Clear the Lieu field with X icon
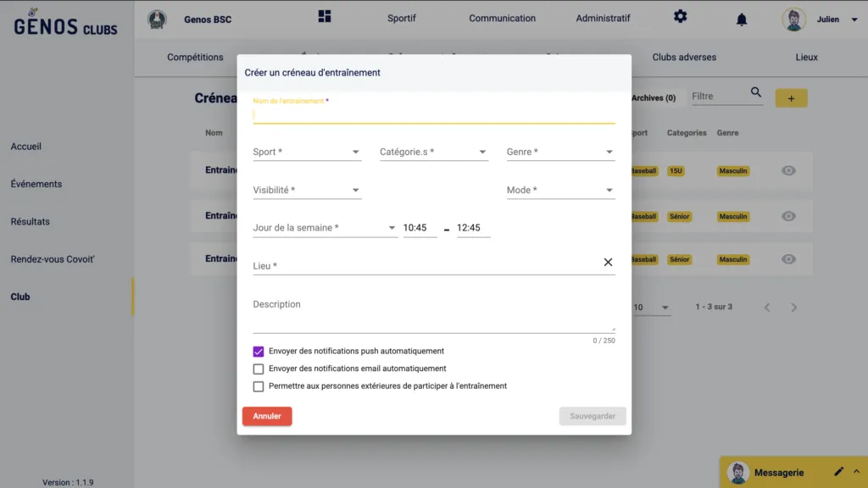868x488 pixels. 608,262
